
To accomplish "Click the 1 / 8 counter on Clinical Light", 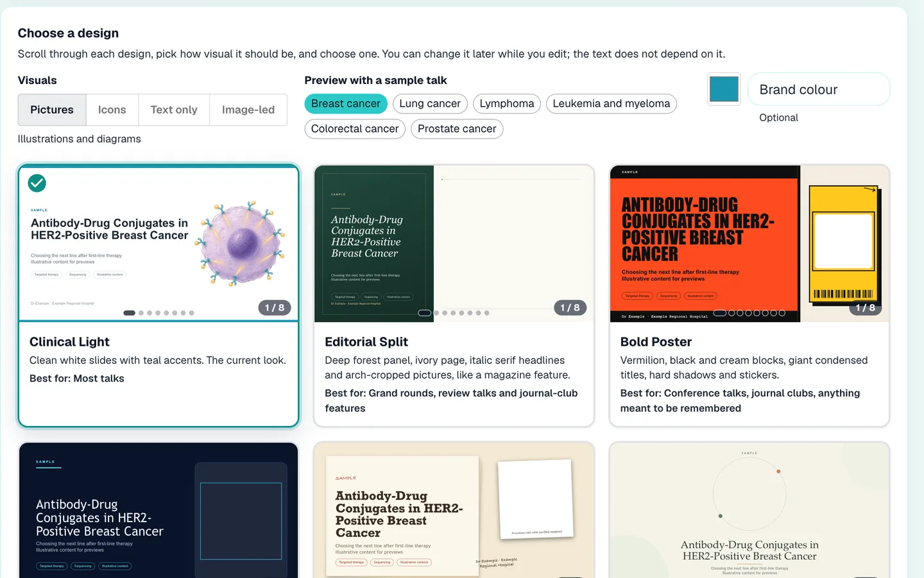I will click(x=275, y=308).
